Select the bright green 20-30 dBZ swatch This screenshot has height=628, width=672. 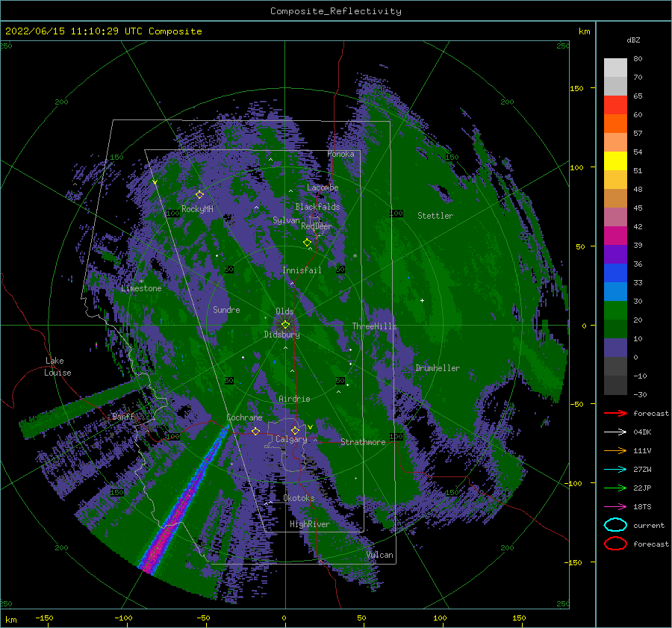[x=615, y=311]
